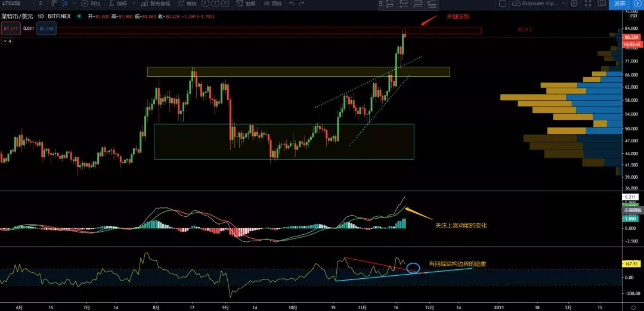Click first line-tool icon in floating toolbar
Image resolution: width=644 pixels, height=311 pixels.
391,4
